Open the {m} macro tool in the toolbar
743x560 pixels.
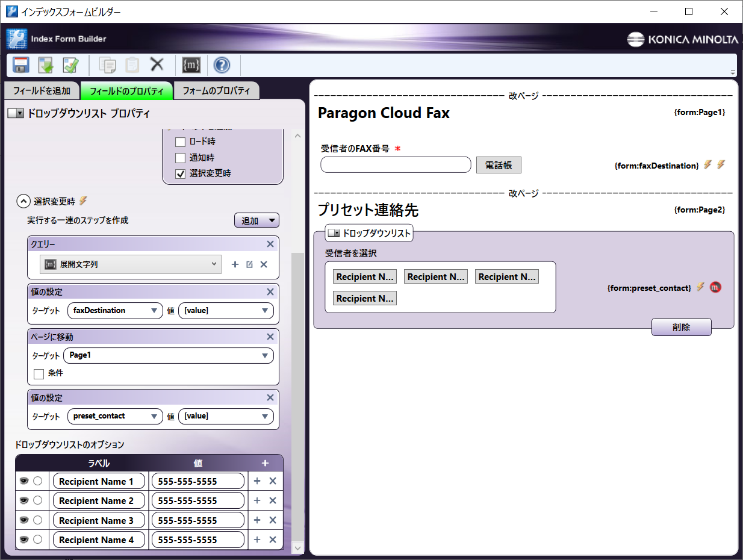click(x=191, y=65)
